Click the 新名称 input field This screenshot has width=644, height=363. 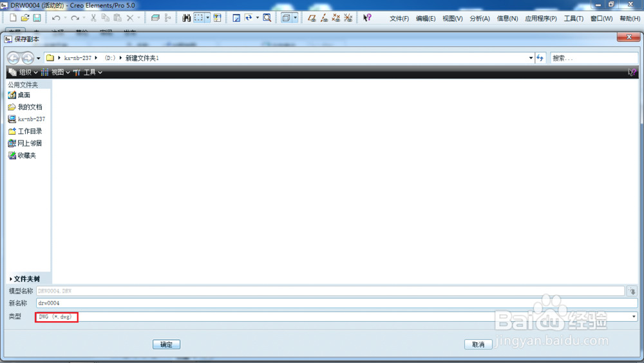(337, 303)
